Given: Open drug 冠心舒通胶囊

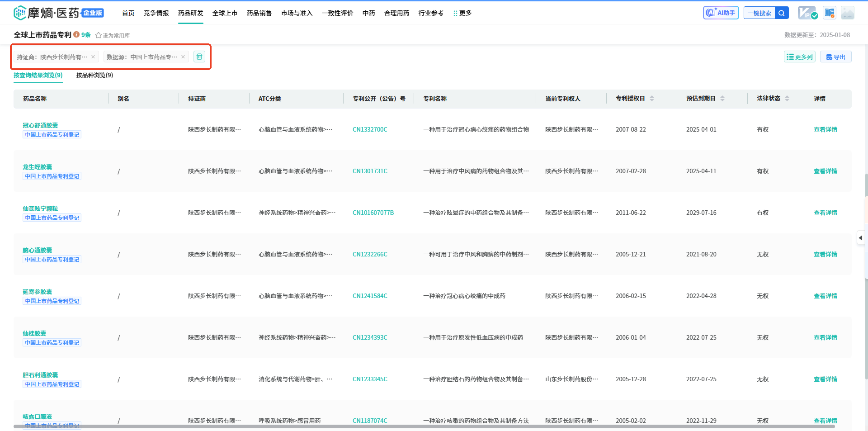Looking at the screenshot, I should (40, 125).
